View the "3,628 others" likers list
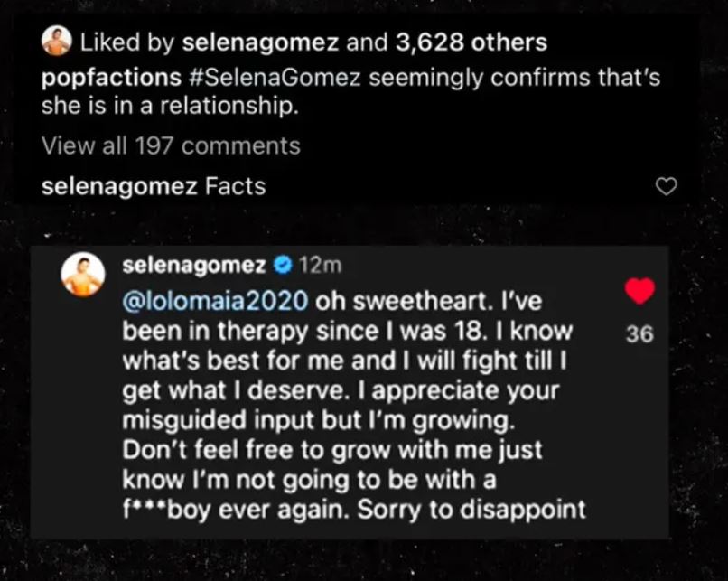Image resolution: width=728 pixels, height=581 pixels. pyautogui.click(x=471, y=42)
